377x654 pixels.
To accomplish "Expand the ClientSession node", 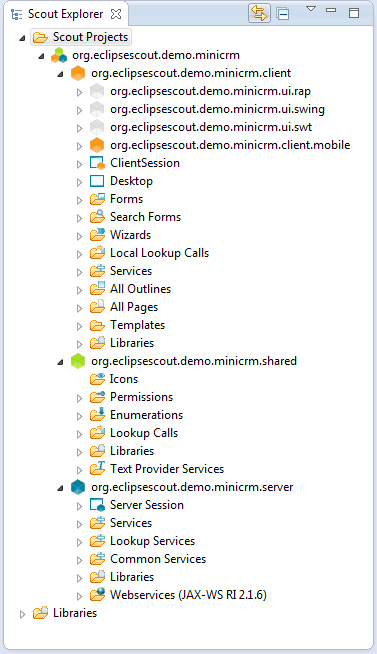I will [79, 164].
